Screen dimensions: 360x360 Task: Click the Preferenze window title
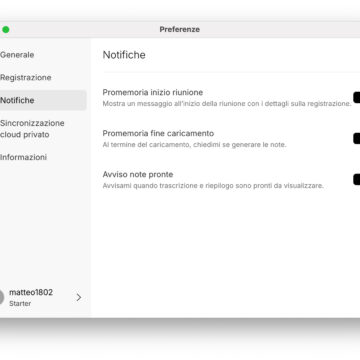pyautogui.click(x=180, y=29)
